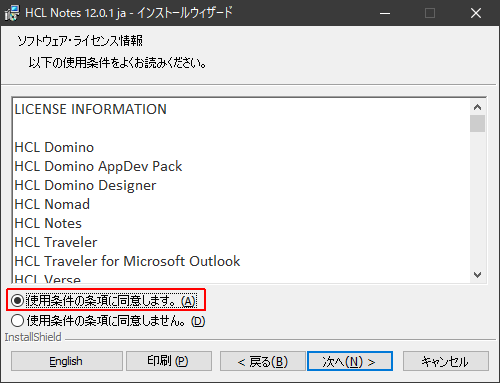
Task: Print the license with 印刷 (P) button
Action: click(x=169, y=361)
